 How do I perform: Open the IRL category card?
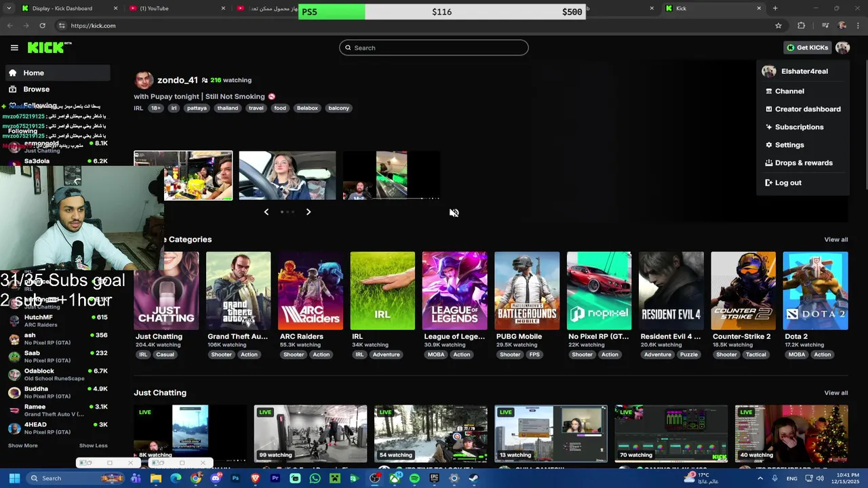(x=382, y=291)
